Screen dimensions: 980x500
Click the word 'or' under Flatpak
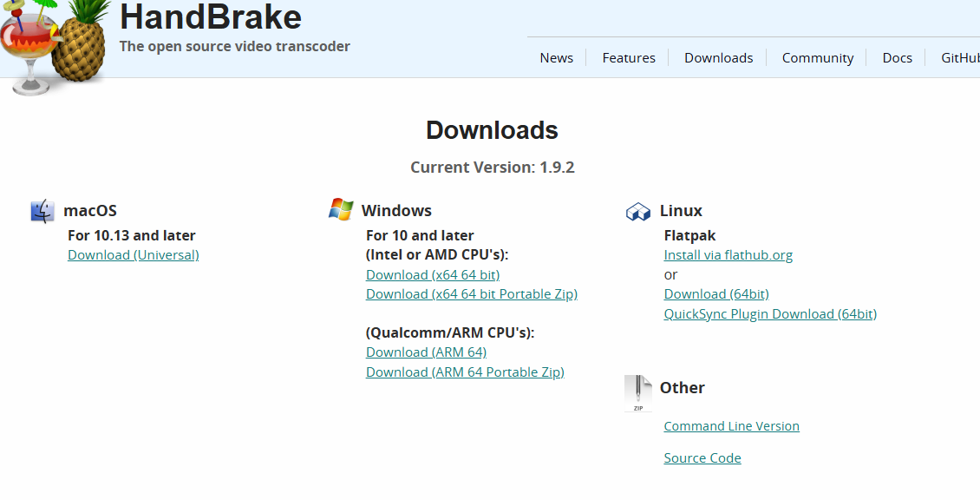pos(670,275)
